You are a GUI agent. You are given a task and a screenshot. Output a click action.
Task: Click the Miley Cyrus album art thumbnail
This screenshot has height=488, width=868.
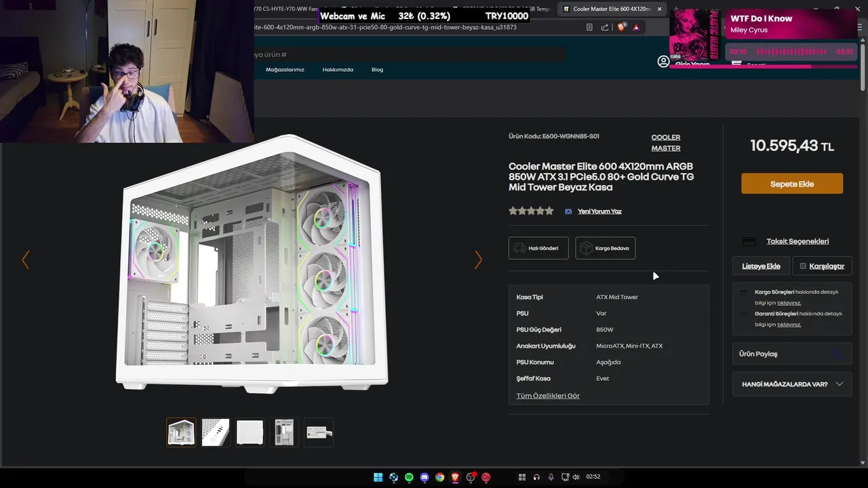click(694, 35)
